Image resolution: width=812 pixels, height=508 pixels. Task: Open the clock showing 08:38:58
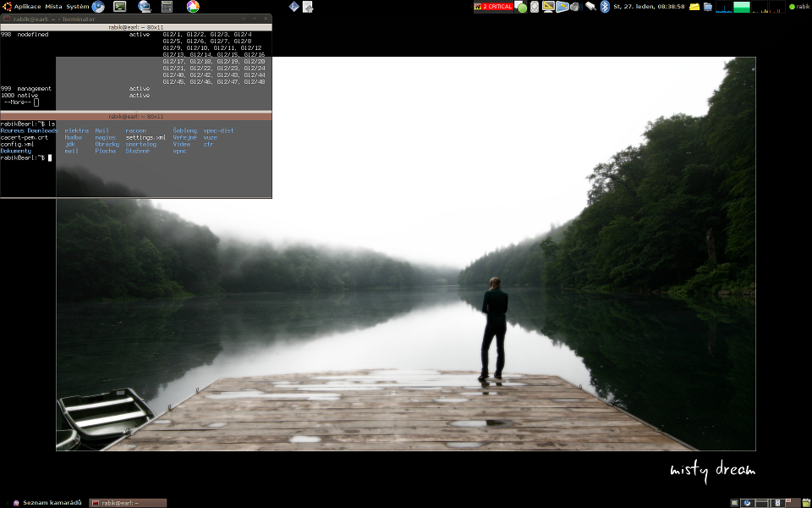tap(649, 7)
